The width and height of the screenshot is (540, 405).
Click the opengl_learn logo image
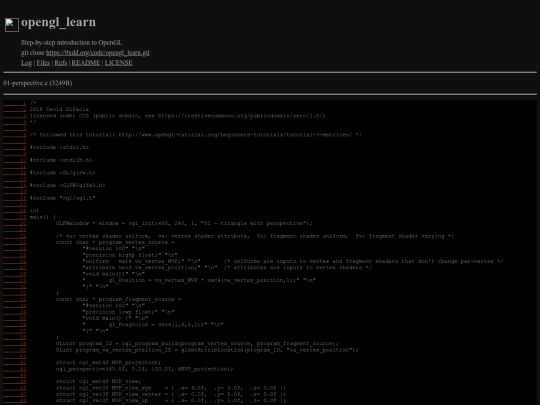click(x=12, y=25)
